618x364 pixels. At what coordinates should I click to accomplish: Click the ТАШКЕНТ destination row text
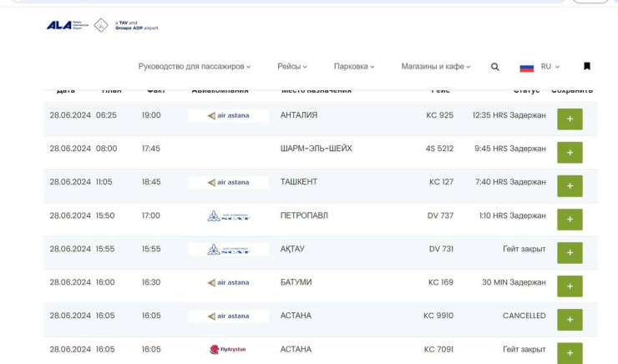click(299, 182)
